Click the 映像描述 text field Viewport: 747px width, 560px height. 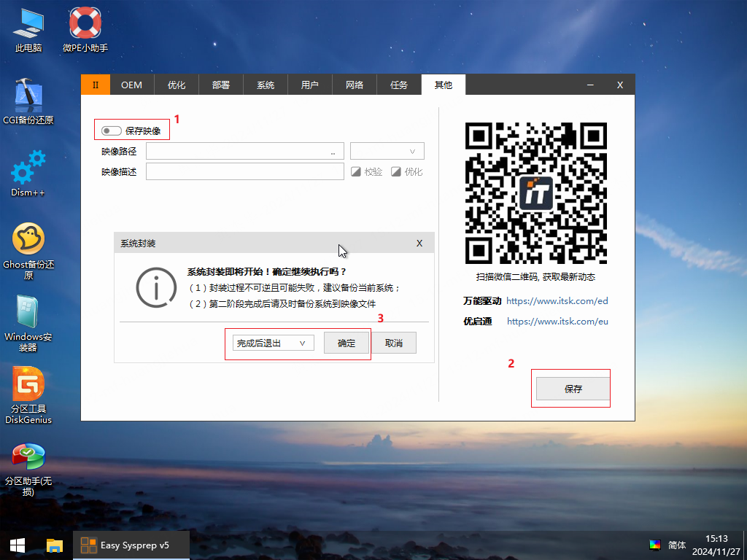coord(244,172)
